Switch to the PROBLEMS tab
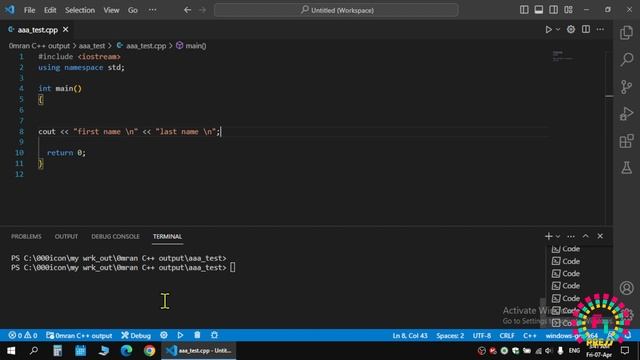Screen dimensions: 640x360 [26, 236]
